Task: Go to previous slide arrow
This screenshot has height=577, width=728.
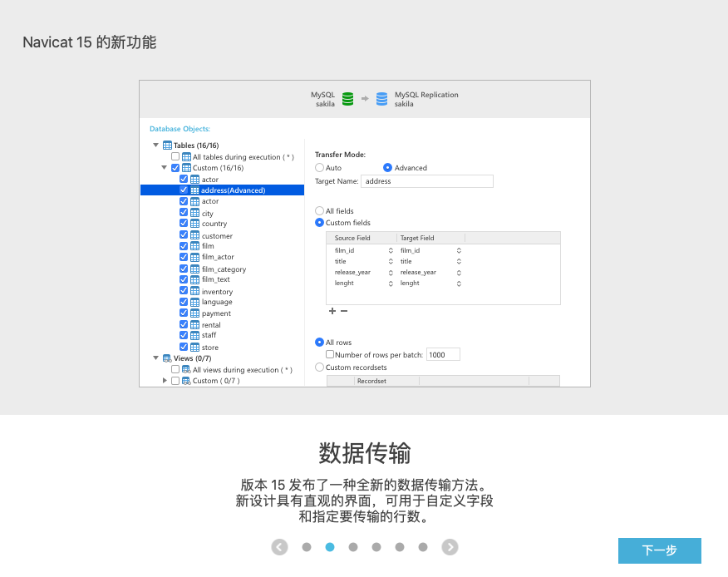Action: [x=279, y=547]
